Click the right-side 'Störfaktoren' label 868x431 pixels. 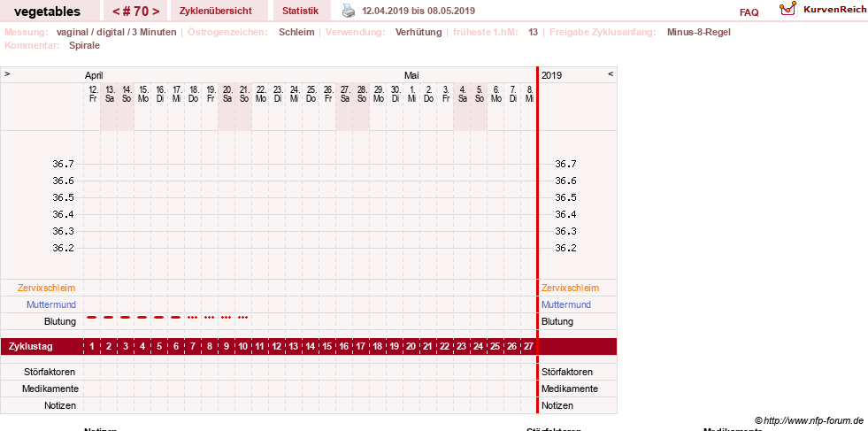click(x=567, y=372)
